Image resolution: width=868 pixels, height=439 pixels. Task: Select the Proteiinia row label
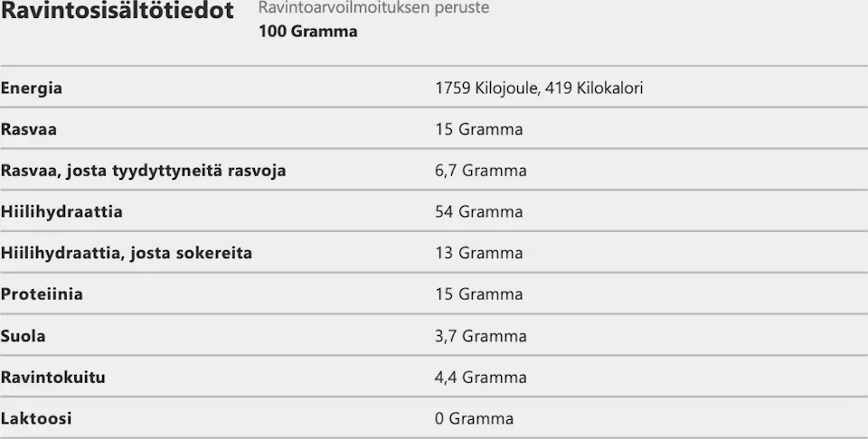[42, 294]
